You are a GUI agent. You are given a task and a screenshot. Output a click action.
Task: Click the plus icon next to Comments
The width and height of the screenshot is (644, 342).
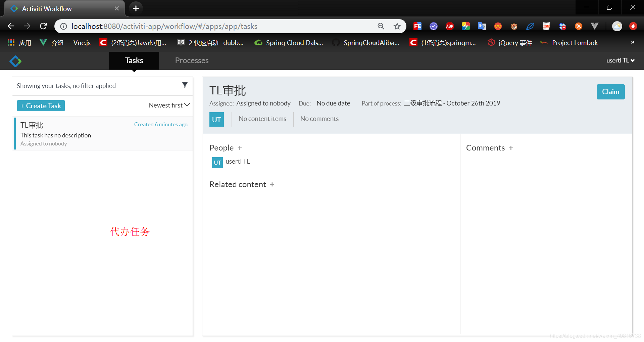pyautogui.click(x=511, y=148)
